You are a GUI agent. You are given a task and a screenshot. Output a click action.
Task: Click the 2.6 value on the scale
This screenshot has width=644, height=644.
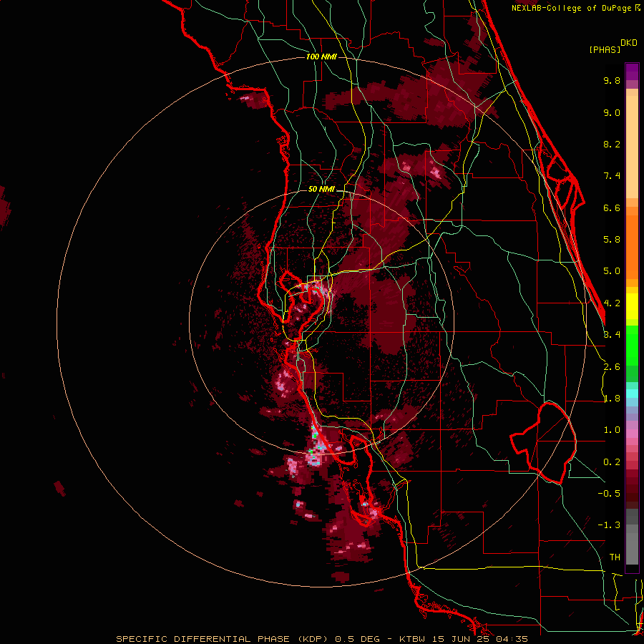tap(612, 367)
